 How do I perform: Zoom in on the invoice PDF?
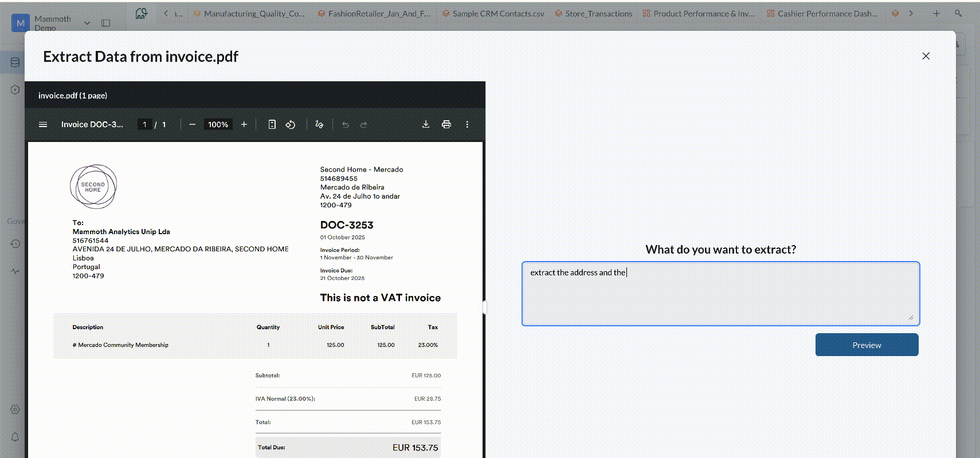pyautogui.click(x=244, y=124)
